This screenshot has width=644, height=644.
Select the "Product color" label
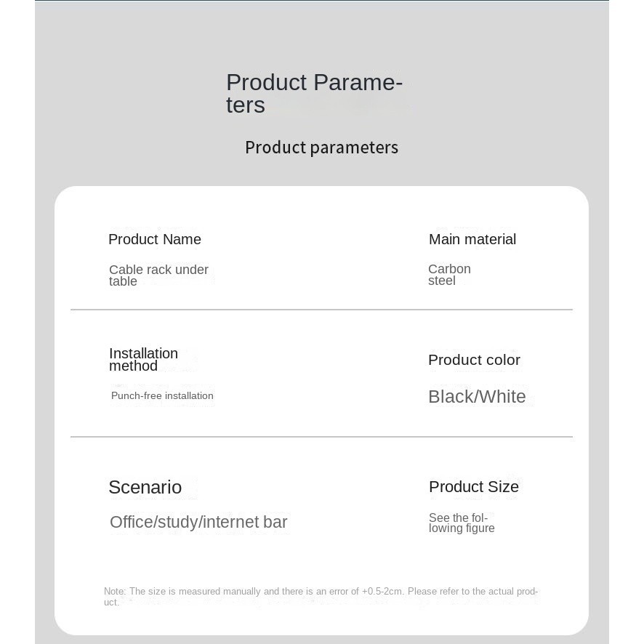pos(474,360)
